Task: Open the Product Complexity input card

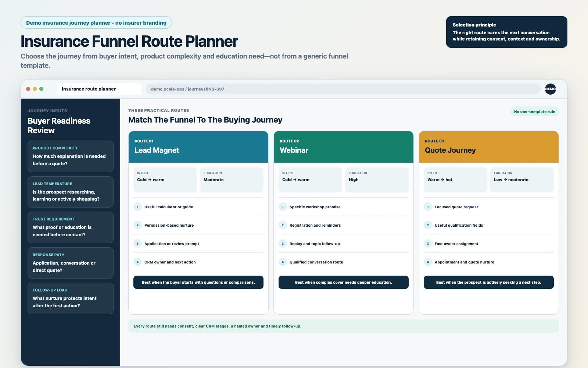Action: tap(71, 156)
